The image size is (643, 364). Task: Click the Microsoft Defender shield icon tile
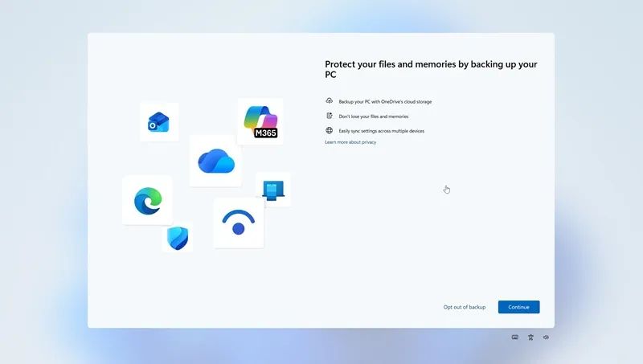(x=178, y=238)
